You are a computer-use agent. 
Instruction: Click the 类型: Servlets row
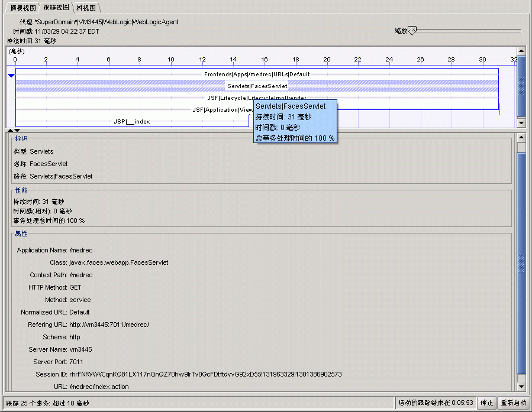33,151
